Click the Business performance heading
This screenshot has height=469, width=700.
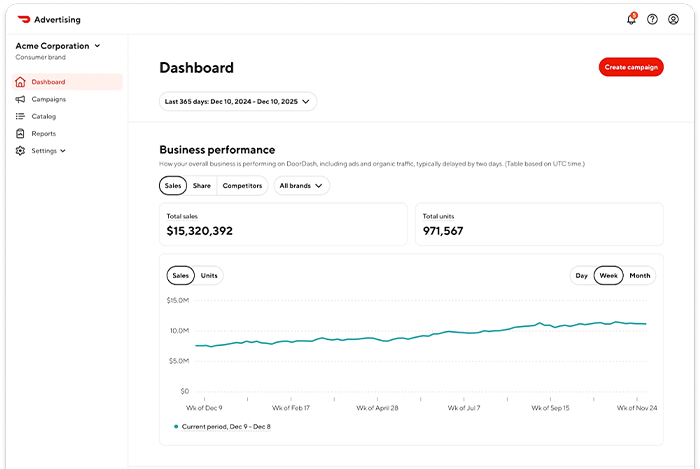tap(217, 149)
